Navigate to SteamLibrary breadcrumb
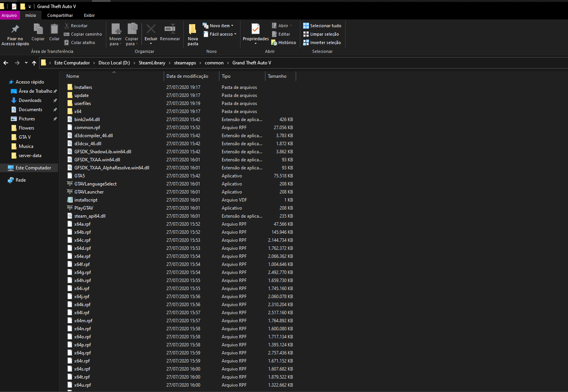Screen dimensions: 568x392 (x=152, y=63)
